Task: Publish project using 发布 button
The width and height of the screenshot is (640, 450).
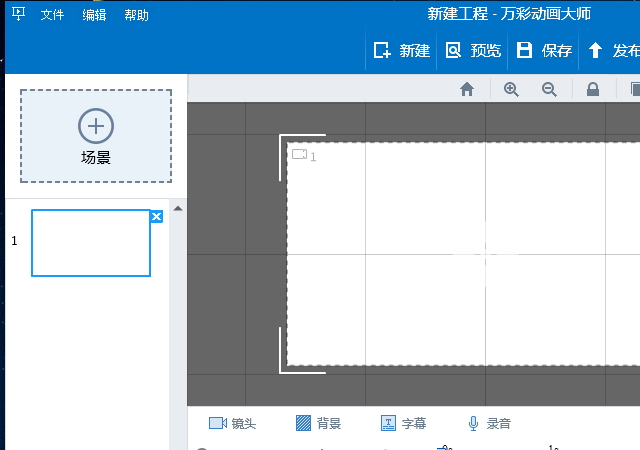Action: [613, 51]
